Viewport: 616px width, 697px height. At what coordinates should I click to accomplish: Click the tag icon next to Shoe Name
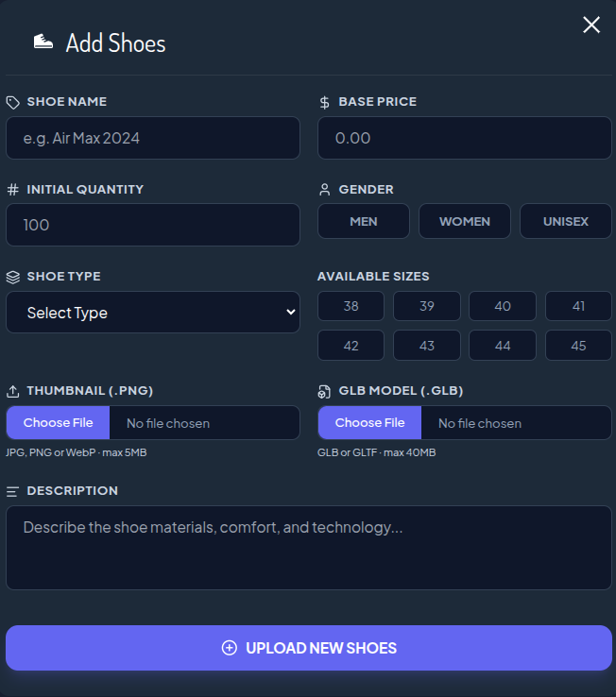pyautogui.click(x=13, y=102)
